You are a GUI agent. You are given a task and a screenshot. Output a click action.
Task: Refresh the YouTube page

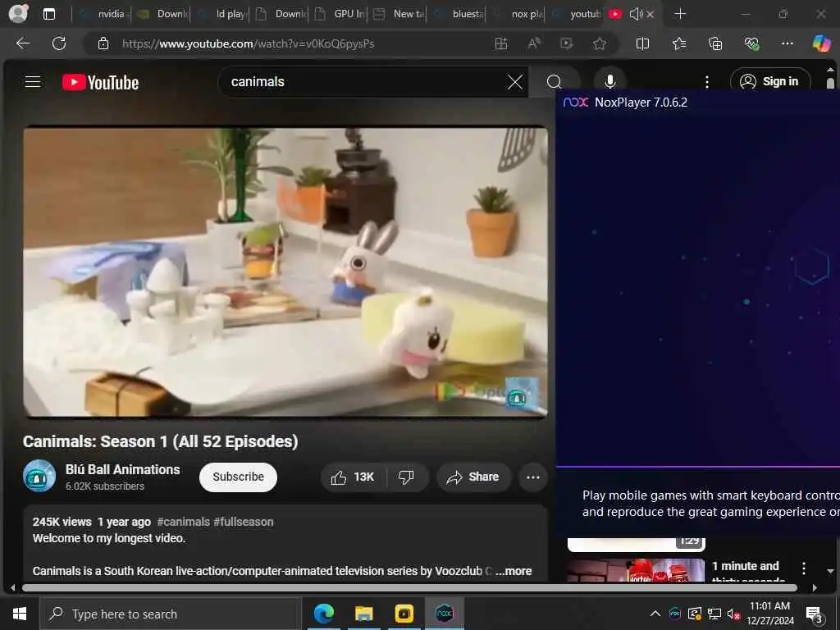point(59,43)
